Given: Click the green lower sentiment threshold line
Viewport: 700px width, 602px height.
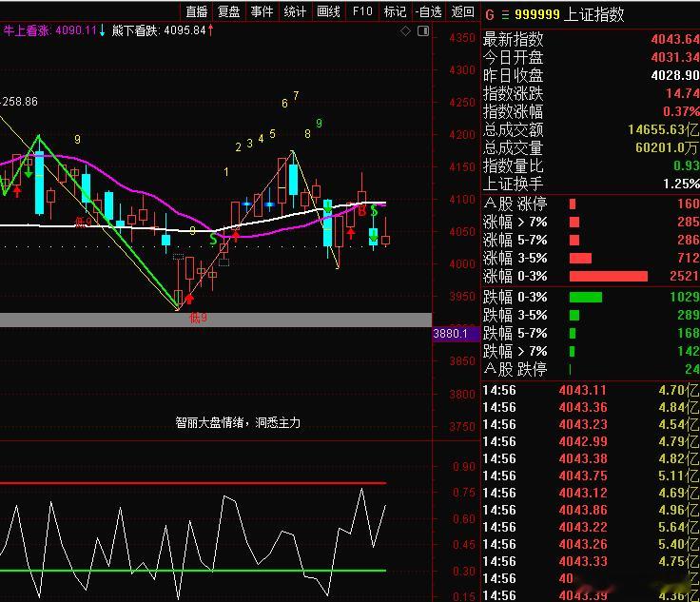Looking at the screenshot, I should tap(193, 571).
